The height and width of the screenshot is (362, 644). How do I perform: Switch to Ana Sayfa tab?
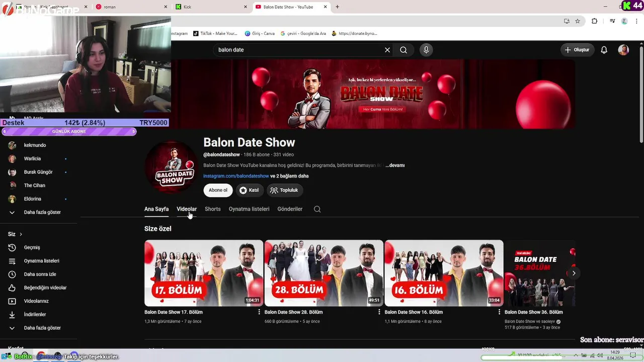pos(156,209)
